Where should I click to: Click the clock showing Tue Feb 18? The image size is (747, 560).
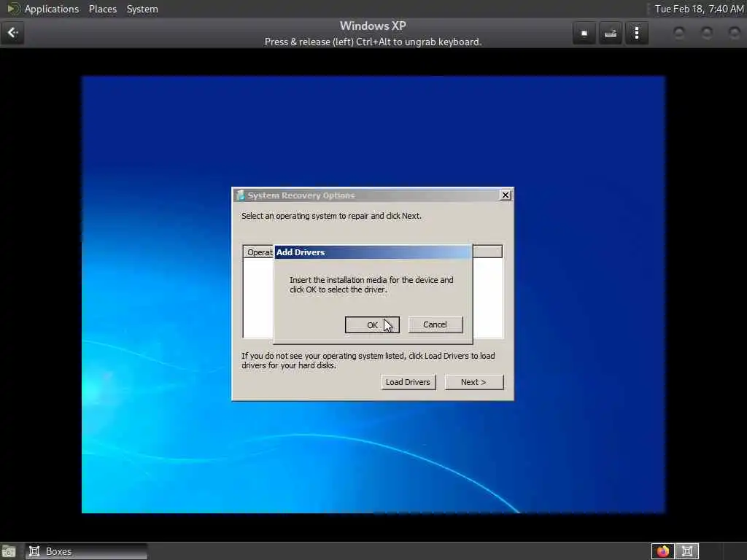tap(699, 9)
